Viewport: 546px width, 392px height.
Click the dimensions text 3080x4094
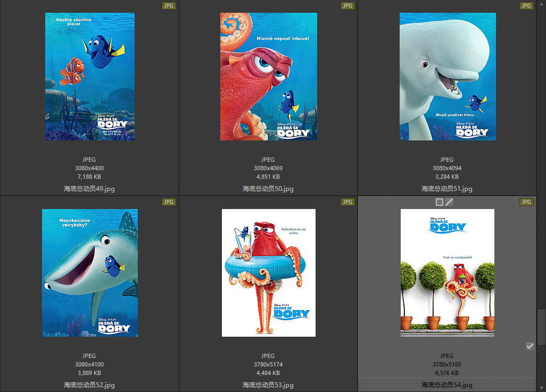click(447, 168)
